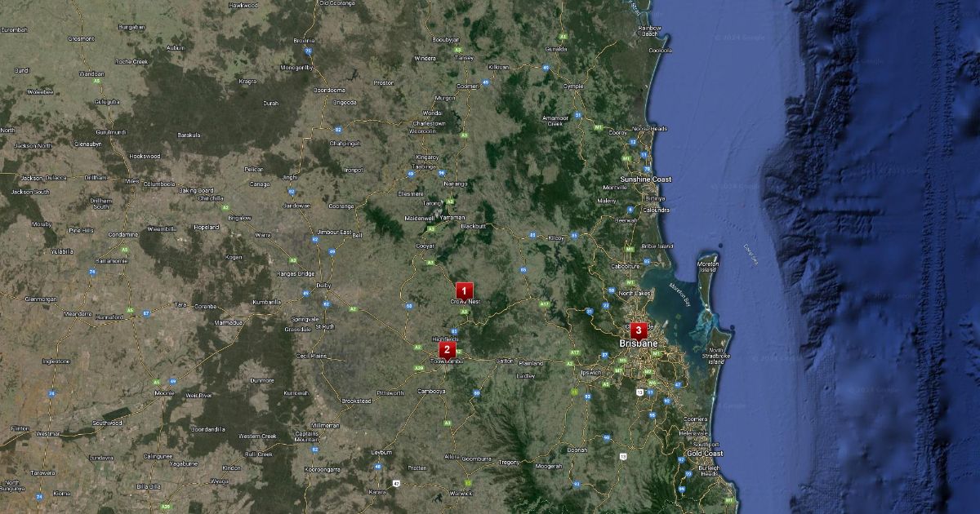Viewport: 980px width, 514px height.
Task: Click the Billa Billa label
Action: click(x=149, y=485)
